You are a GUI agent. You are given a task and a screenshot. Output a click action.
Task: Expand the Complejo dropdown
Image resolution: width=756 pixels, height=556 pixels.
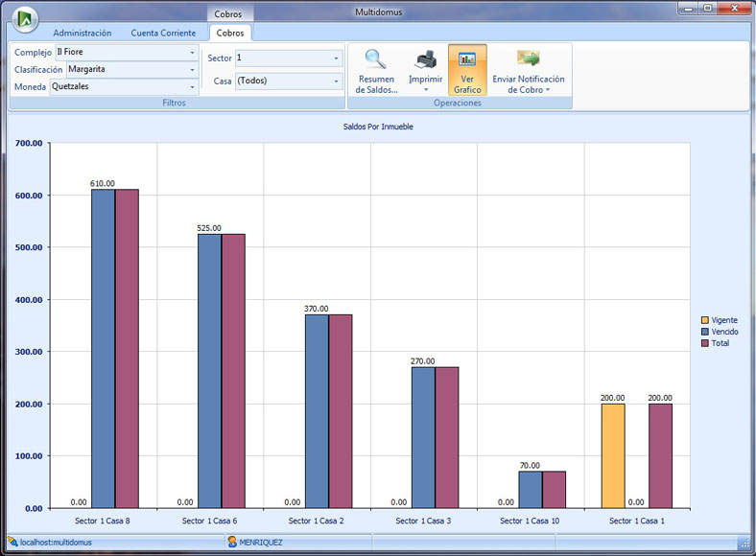[x=192, y=53]
